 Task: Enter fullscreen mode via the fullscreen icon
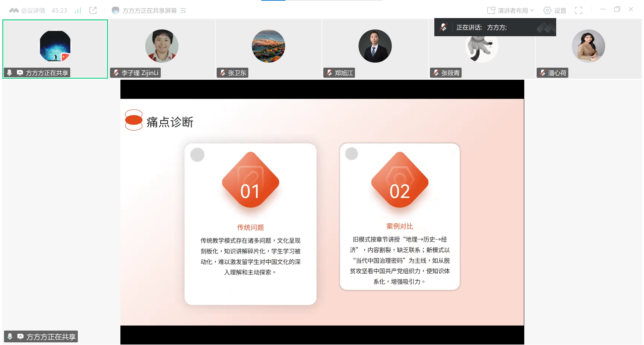(x=578, y=11)
